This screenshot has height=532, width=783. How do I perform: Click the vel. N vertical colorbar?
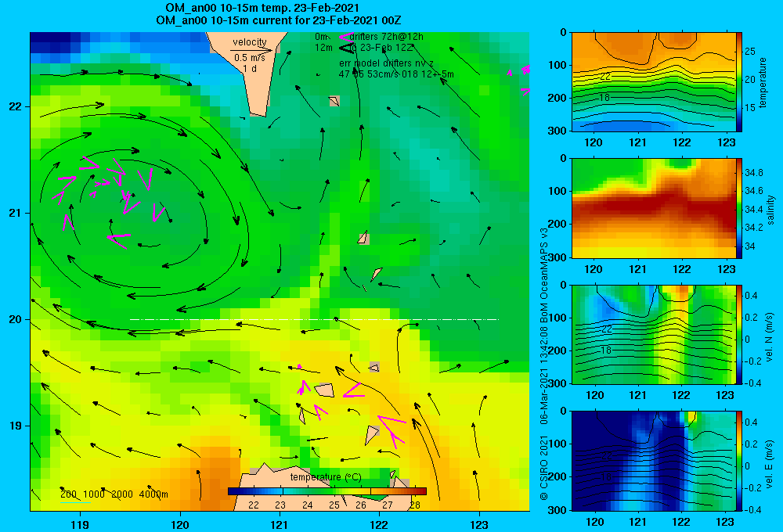[739, 334]
